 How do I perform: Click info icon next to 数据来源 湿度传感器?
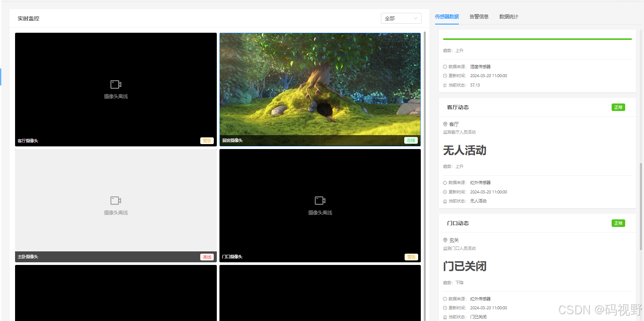click(445, 67)
